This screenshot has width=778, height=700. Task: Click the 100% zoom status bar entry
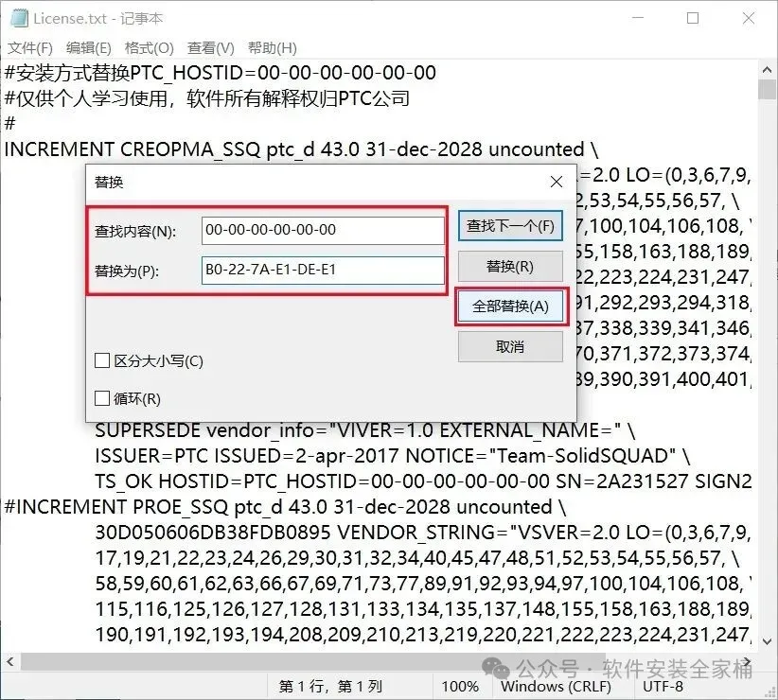460,687
